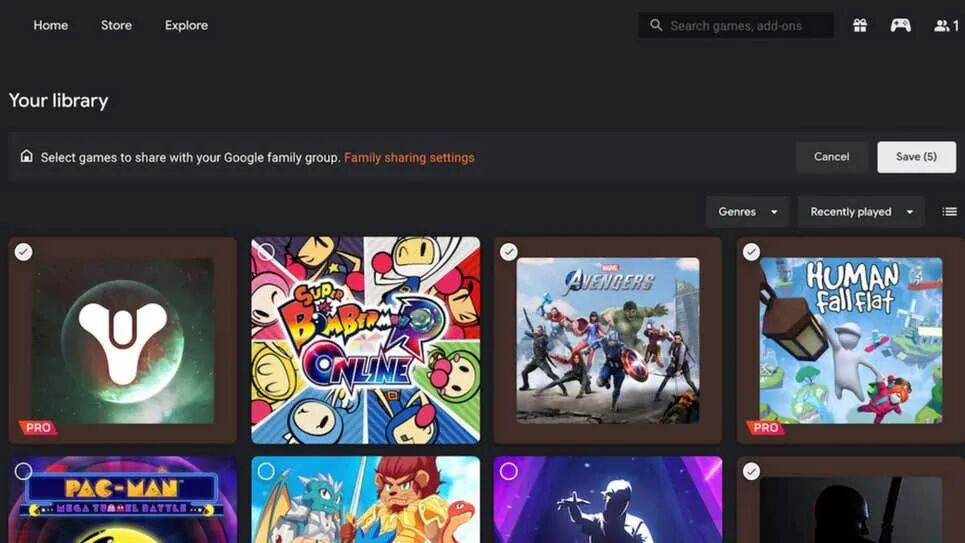This screenshot has width=965, height=543.
Task: Switch to list view icon
Action: coord(949,212)
